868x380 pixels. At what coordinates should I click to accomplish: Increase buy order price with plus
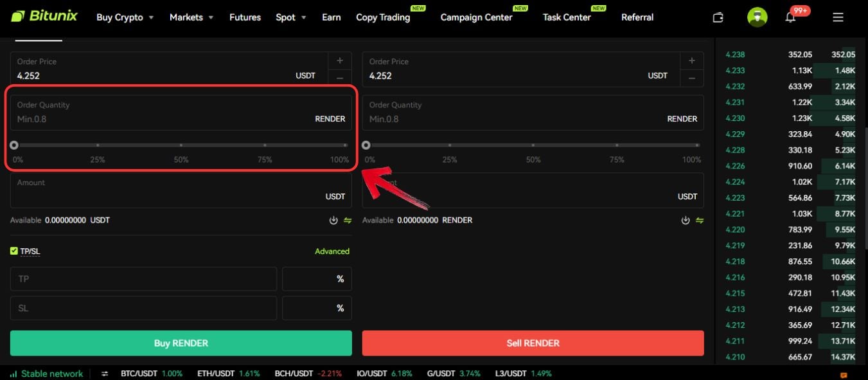[340, 60]
